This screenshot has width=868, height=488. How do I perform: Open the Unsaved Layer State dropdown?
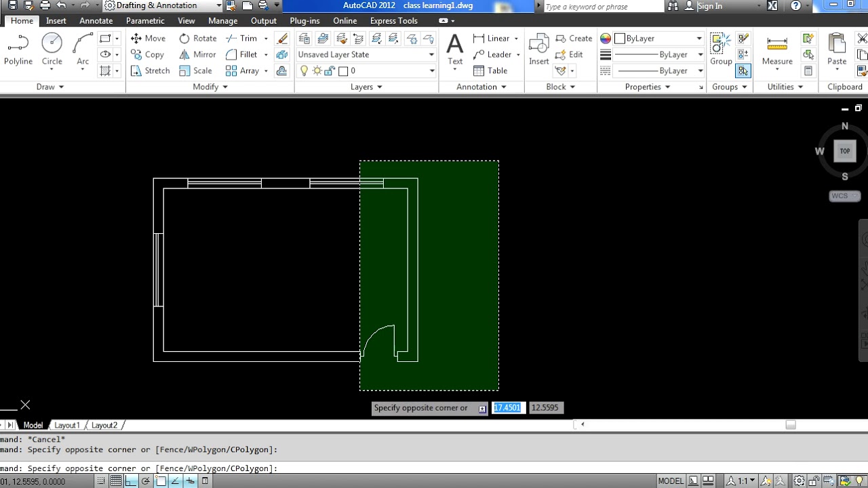[366, 54]
